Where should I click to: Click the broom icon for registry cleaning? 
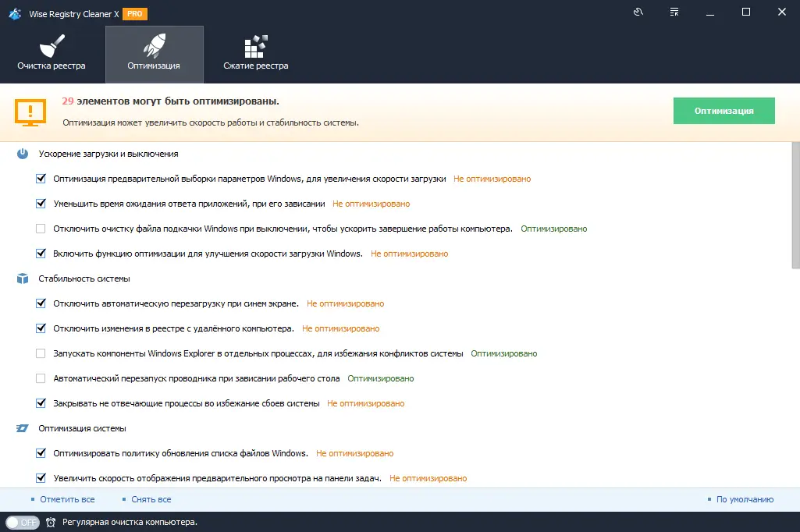pos(52,46)
